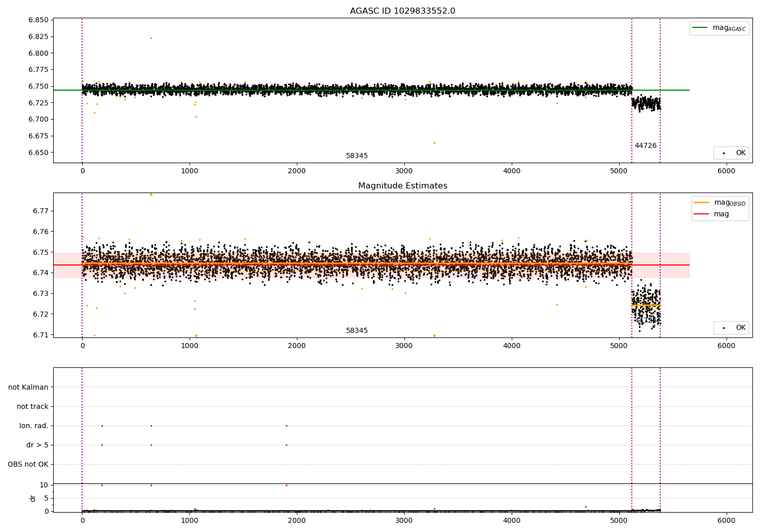This screenshot has width=760, height=532.
Task: Click the rotated 'dr' y-axis label
Action: [33, 498]
